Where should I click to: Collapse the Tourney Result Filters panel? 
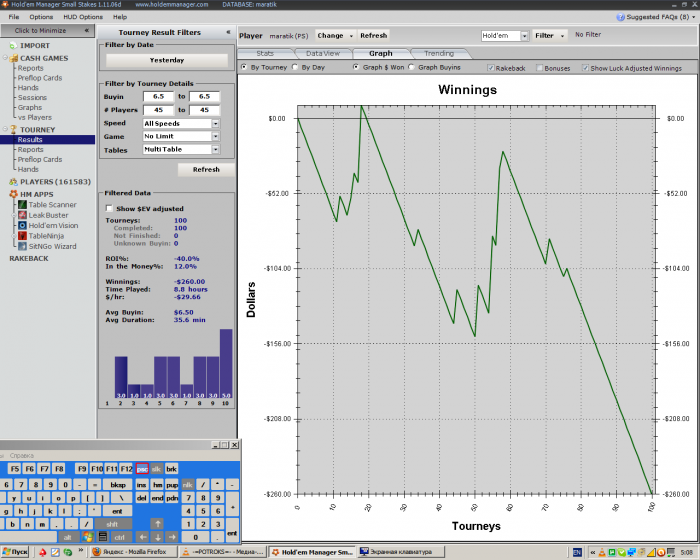tap(228, 32)
